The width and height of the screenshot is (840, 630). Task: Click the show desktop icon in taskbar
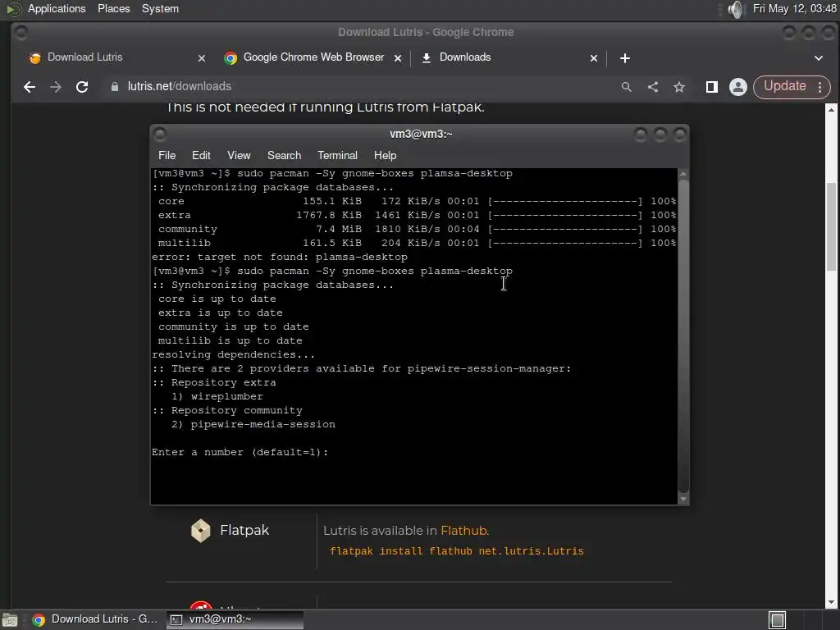point(9,620)
